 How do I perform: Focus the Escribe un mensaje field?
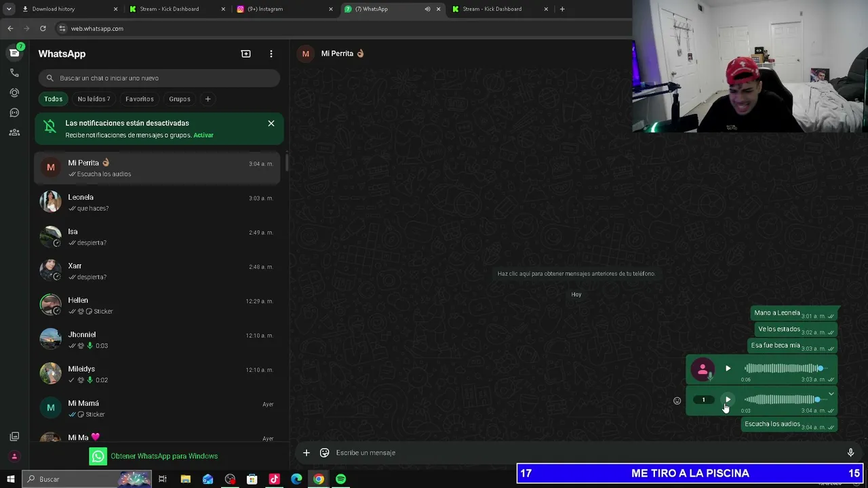(587, 453)
